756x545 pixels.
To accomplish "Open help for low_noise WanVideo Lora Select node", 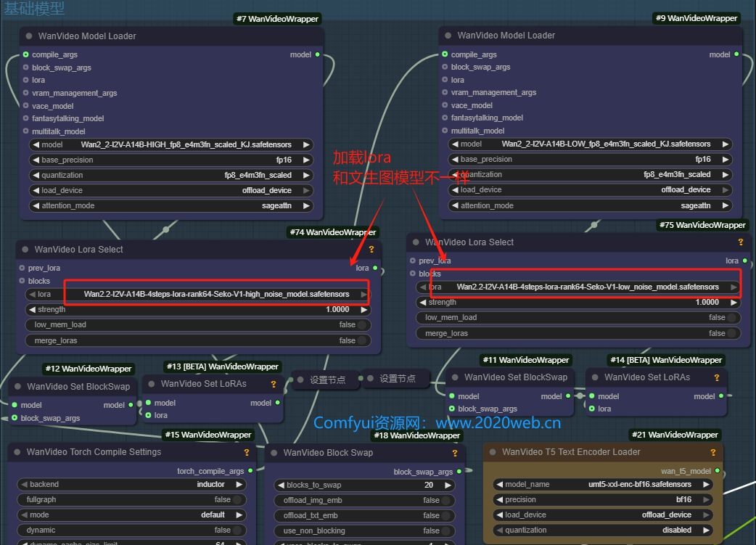I will 741,242.
